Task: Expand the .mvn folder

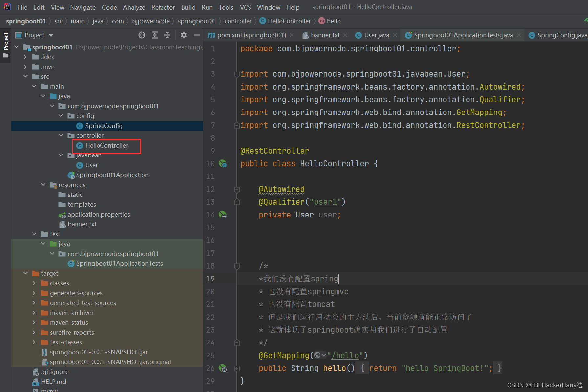Action: point(25,67)
